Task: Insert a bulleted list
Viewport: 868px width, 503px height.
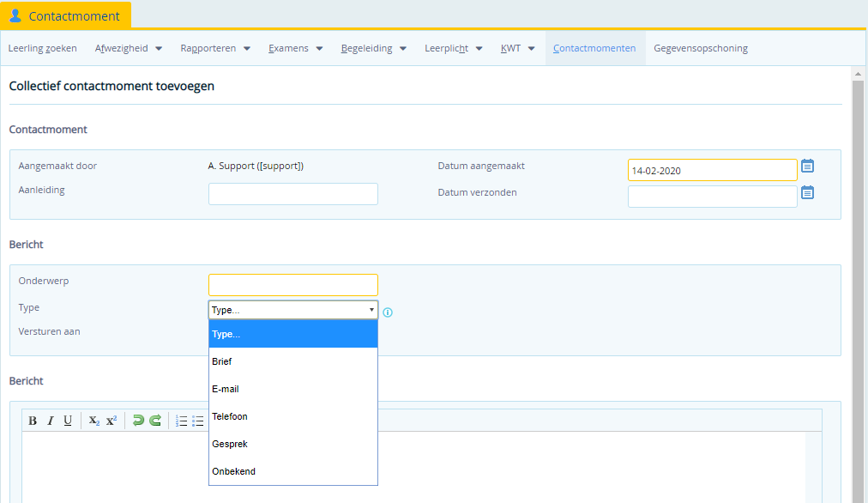Action: 197,421
